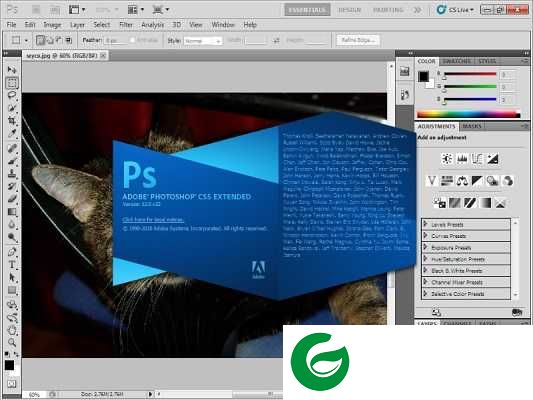The height and width of the screenshot is (400, 533).
Task: Switch to the Essentials workspace
Action: pos(307,10)
